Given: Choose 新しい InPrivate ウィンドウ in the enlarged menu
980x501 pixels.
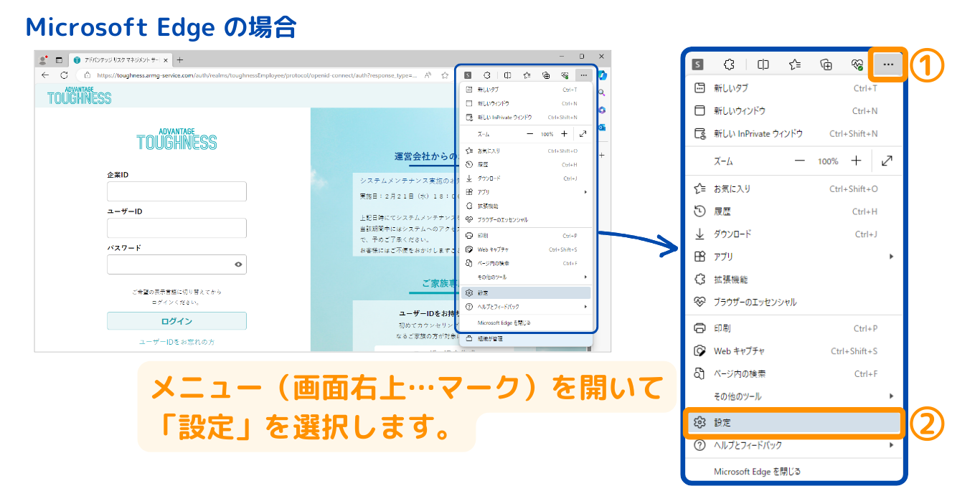Looking at the screenshot, I should point(793,133).
